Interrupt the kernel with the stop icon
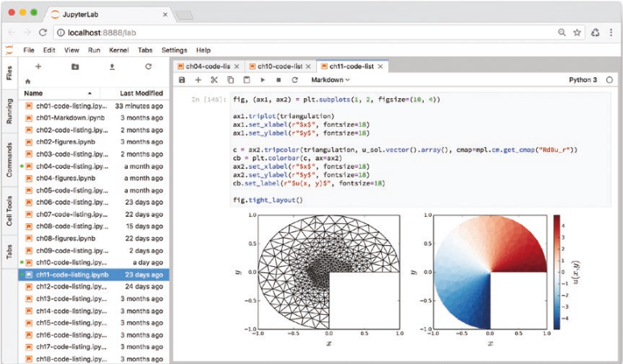 (278, 80)
